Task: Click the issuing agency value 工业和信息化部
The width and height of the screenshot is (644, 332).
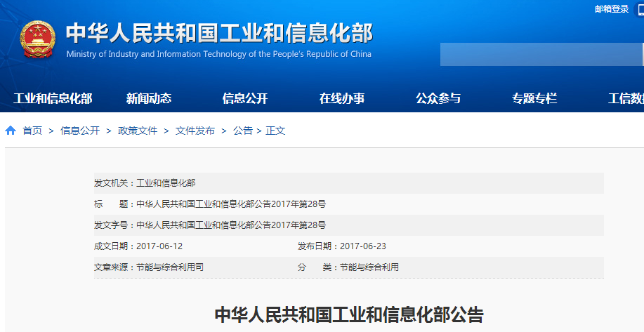Action: [x=166, y=182]
